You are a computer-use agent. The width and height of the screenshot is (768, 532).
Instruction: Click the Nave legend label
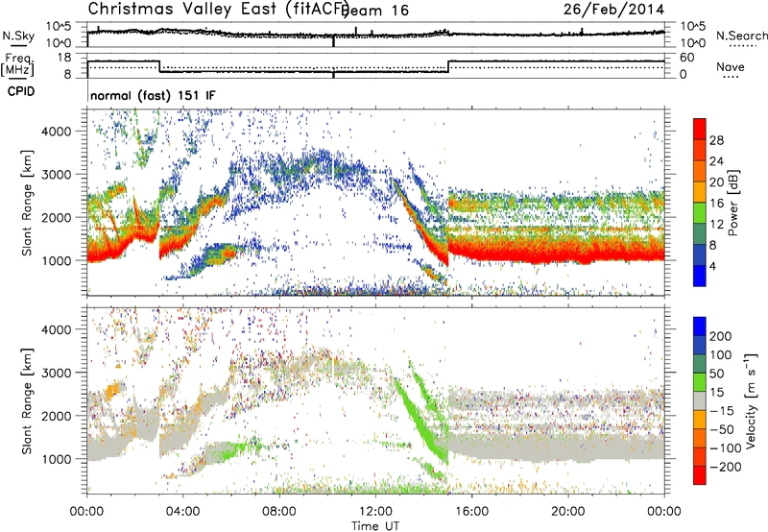pyautogui.click(x=731, y=66)
